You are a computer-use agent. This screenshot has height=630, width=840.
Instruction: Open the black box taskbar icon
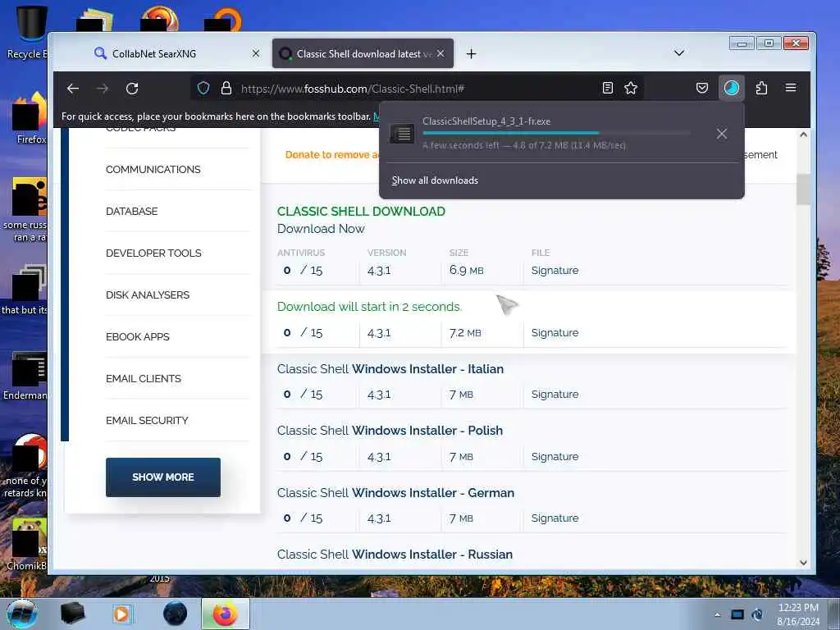tap(72, 614)
